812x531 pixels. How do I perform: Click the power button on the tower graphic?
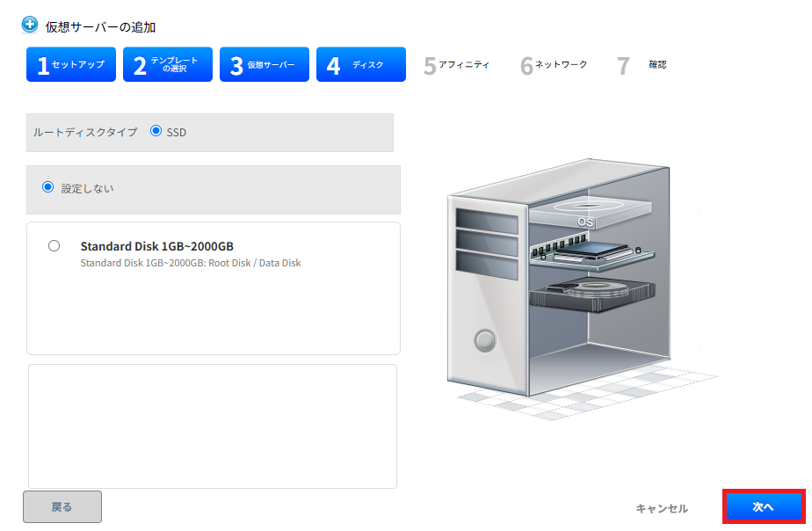click(x=485, y=341)
